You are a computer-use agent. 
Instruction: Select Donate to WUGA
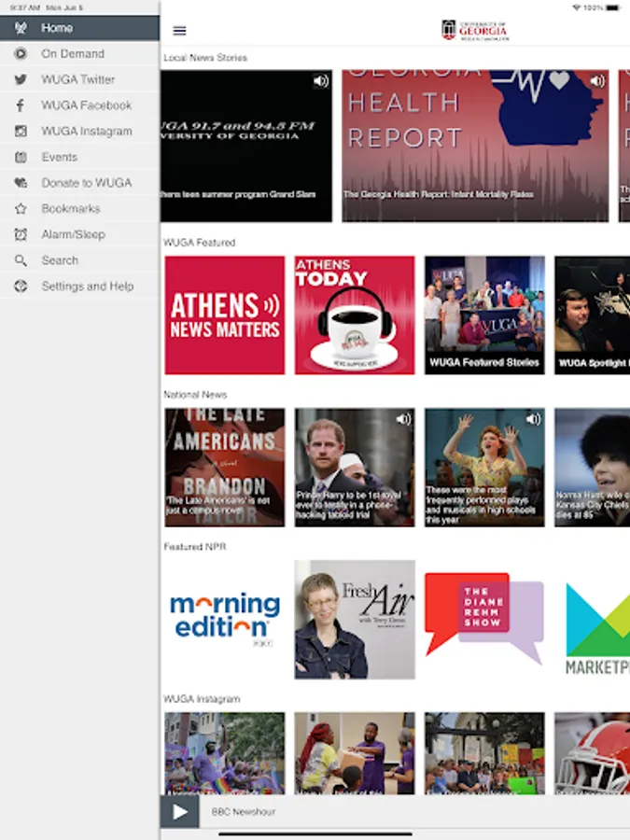80,183
